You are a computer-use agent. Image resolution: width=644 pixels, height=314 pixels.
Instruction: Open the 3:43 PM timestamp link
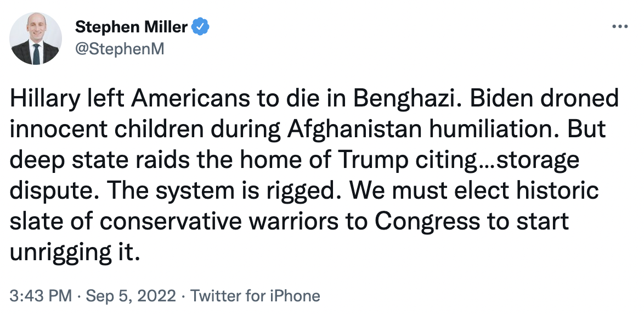tap(40, 296)
